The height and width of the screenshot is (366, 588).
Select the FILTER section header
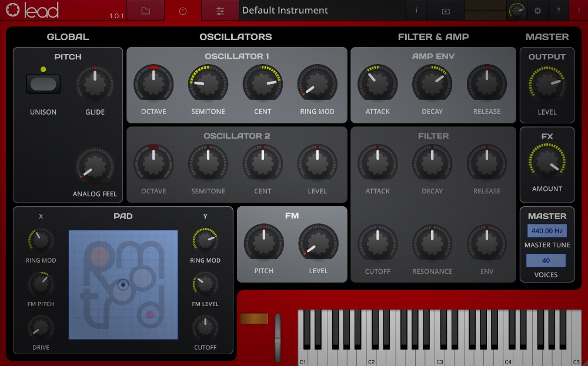[433, 136]
